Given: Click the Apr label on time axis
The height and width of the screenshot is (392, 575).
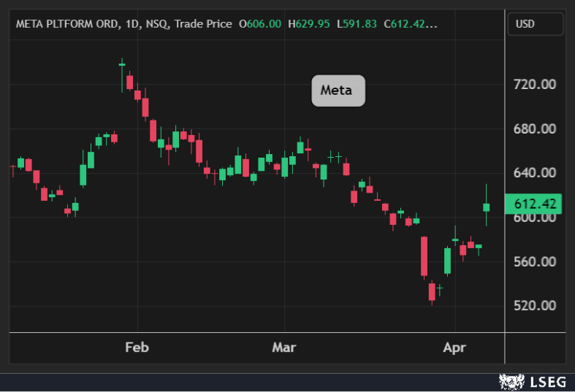Looking at the screenshot, I should coord(454,347).
